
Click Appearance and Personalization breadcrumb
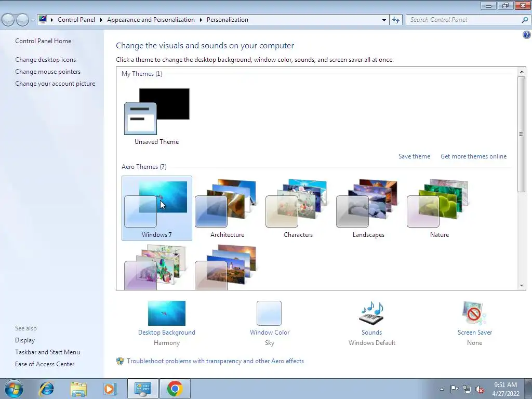click(x=151, y=20)
